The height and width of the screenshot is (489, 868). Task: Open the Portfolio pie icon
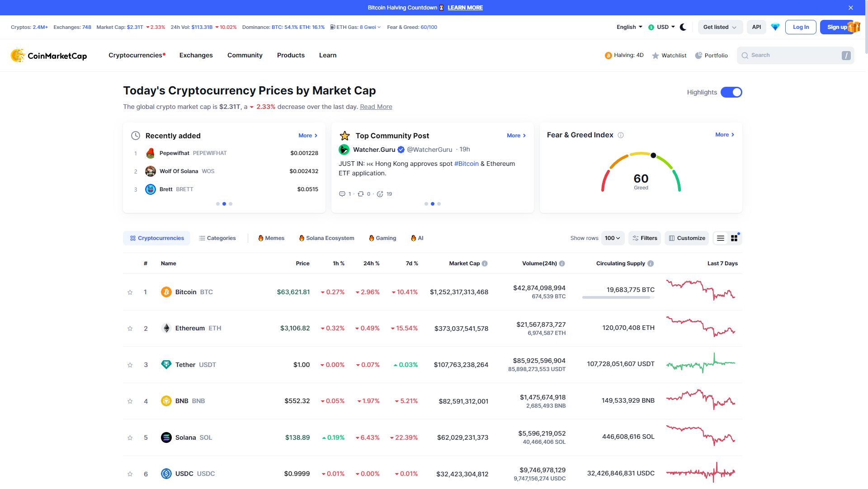point(698,55)
